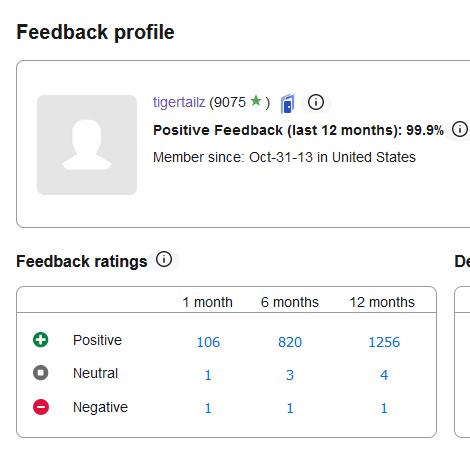
Task: Open the 1 month neutral rating count
Action: coord(208,375)
